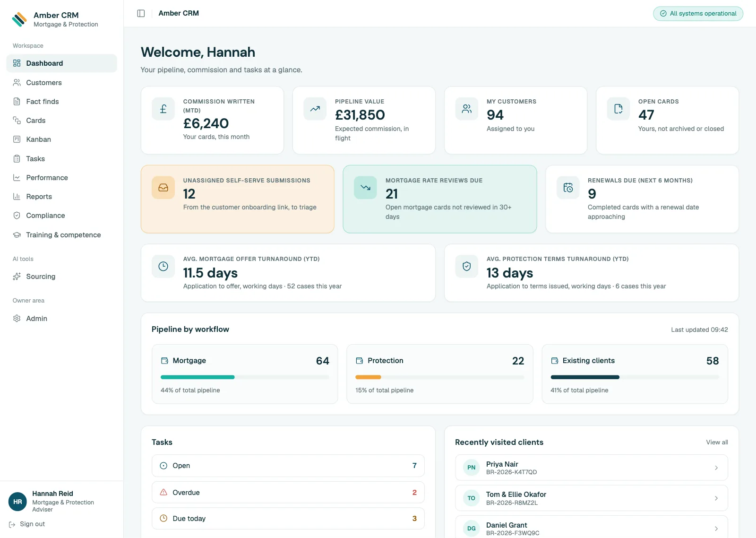Click the All systems operational badge
The height and width of the screenshot is (538, 756).
[x=698, y=14]
